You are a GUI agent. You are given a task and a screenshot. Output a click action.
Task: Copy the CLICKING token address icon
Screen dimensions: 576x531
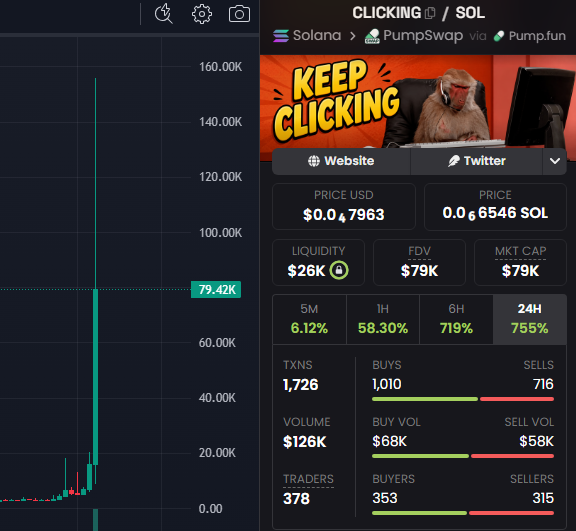point(430,13)
